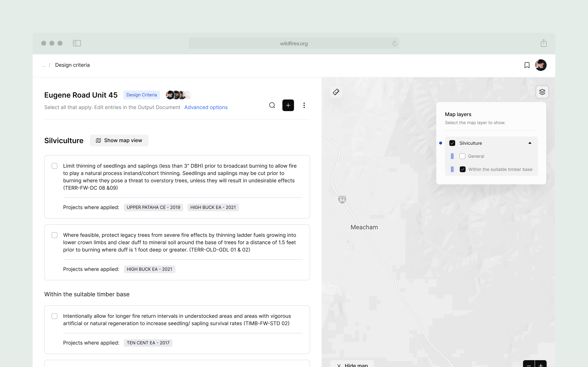Collapse the Silviculture layer group arrow
The width and height of the screenshot is (588, 367).
530,143
